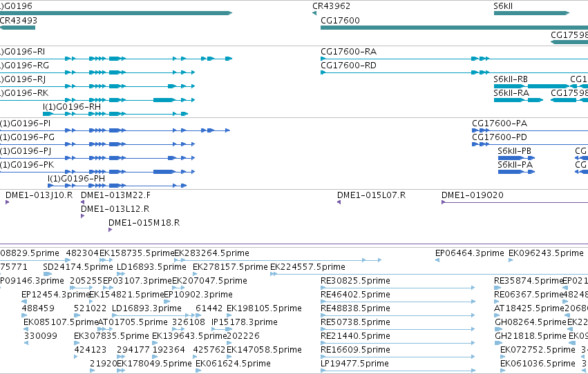The width and height of the screenshot is (588, 374).
Task: Click the CR43493 gene label
Action: pos(19,21)
